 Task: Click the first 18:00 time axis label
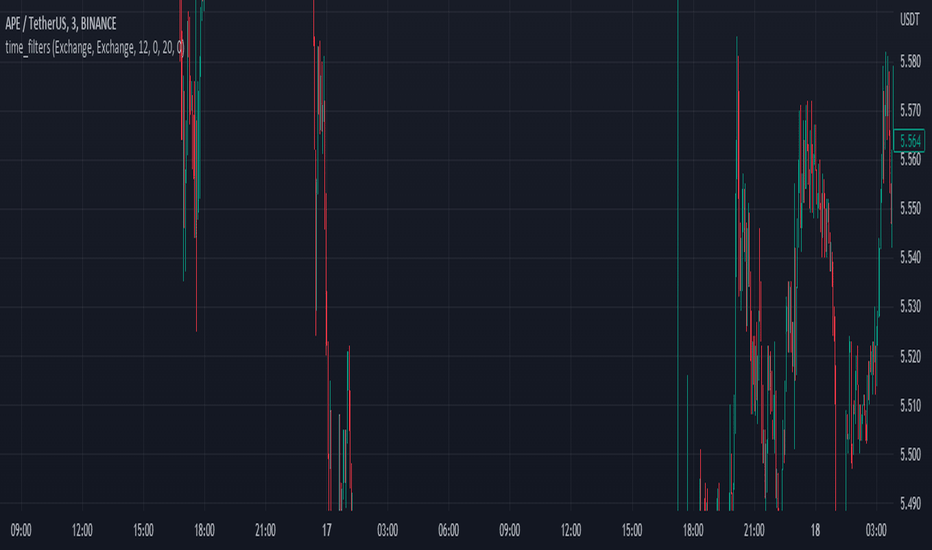point(204,530)
